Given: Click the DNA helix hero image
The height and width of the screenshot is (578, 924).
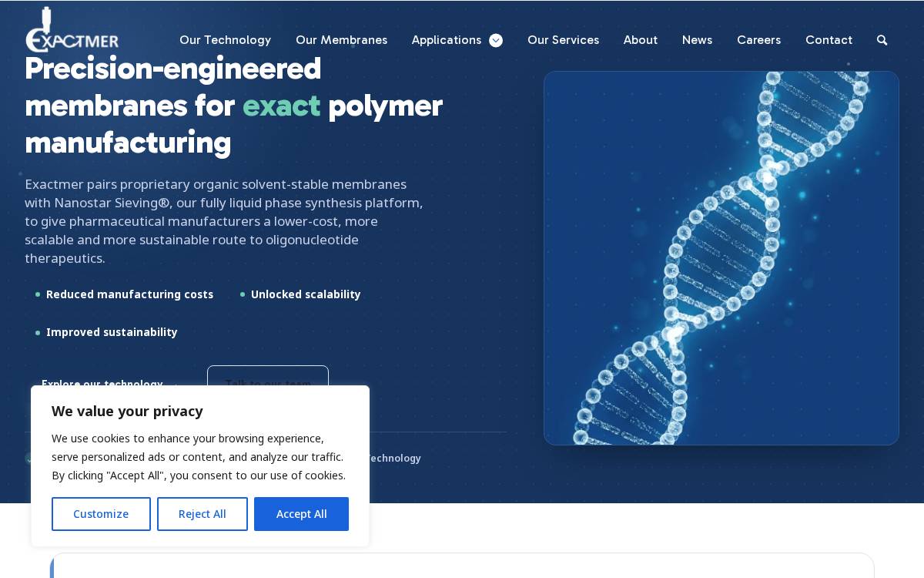Looking at the screenshot, I should 721,258.
